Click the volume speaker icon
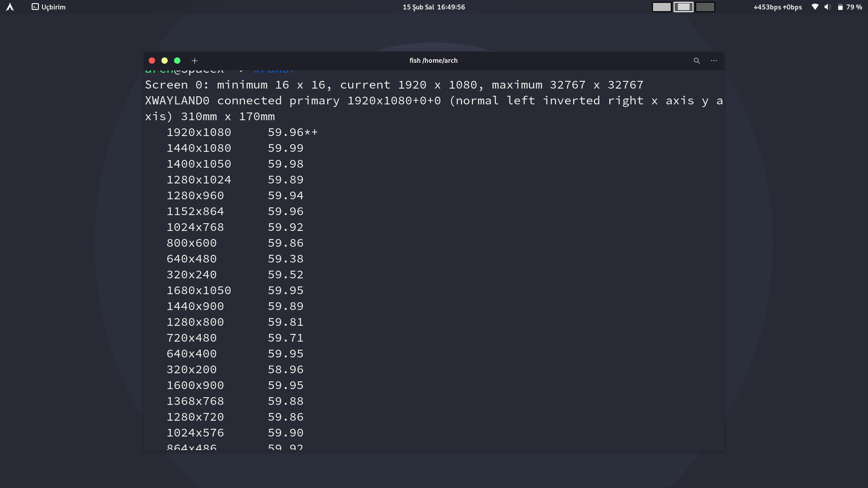This screenshot has height=488, width=868. click(x=827, y=7)
